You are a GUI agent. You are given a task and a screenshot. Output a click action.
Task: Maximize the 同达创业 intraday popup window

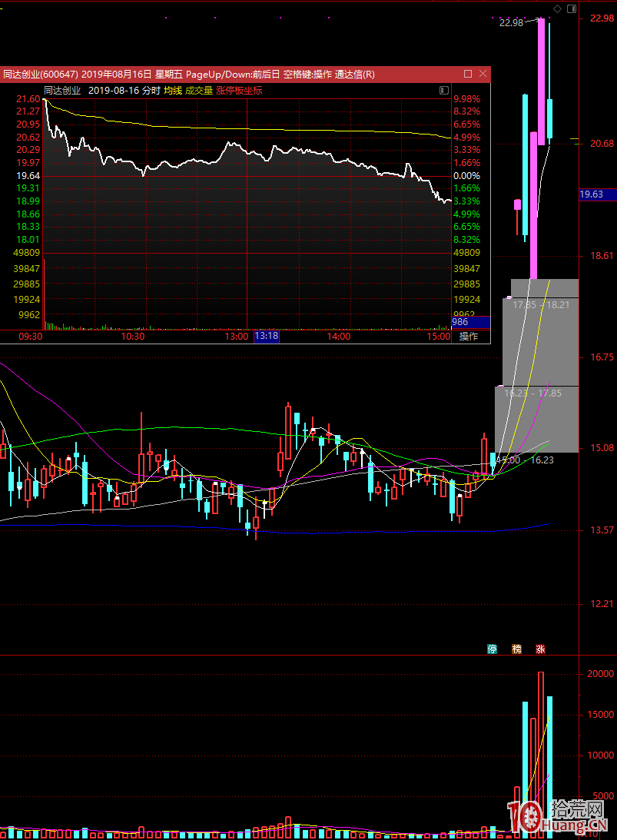click(x=468, y=74)
